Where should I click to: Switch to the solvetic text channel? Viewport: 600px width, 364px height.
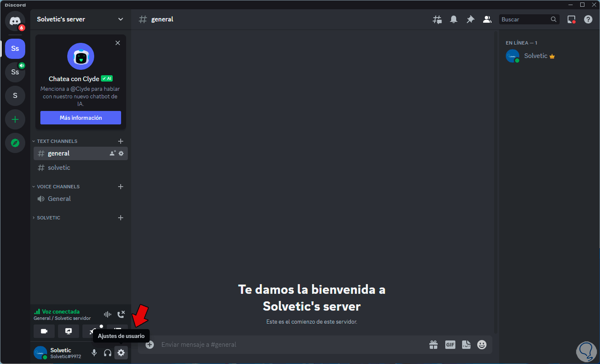tap(80, 168)
